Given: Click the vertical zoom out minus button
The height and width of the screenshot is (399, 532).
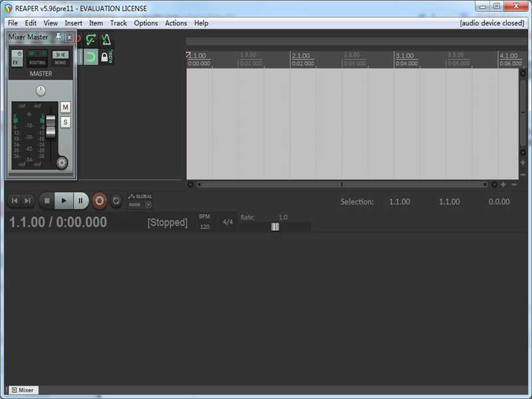Looking at the screenshot, I should coord(523,174).
